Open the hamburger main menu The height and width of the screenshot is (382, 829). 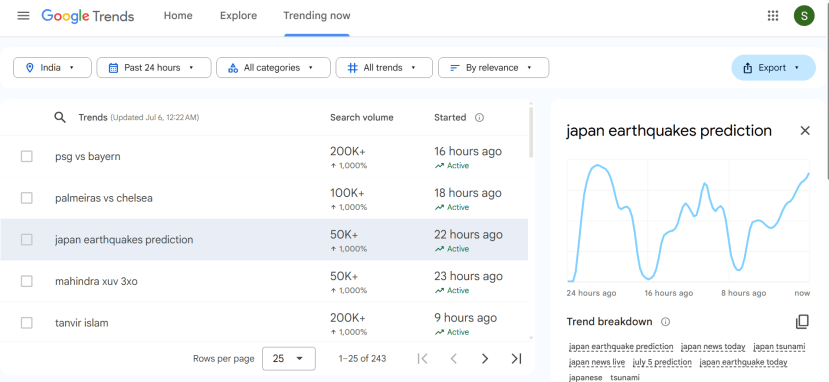pos(23,16)
